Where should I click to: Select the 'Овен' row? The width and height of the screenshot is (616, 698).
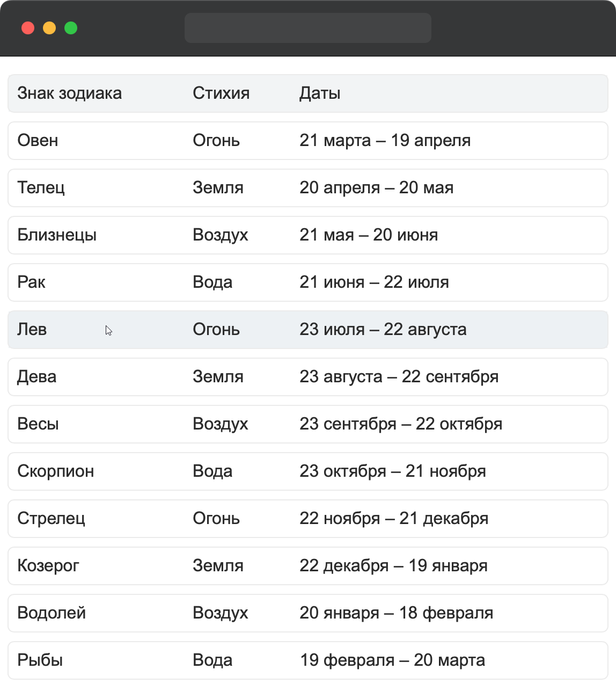point(307,141)
